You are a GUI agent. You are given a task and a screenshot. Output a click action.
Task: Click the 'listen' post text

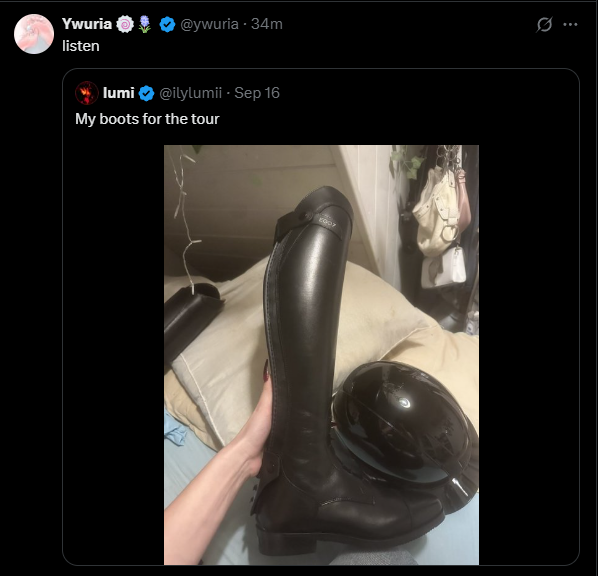pyautogui.click(x=81, y=46)
